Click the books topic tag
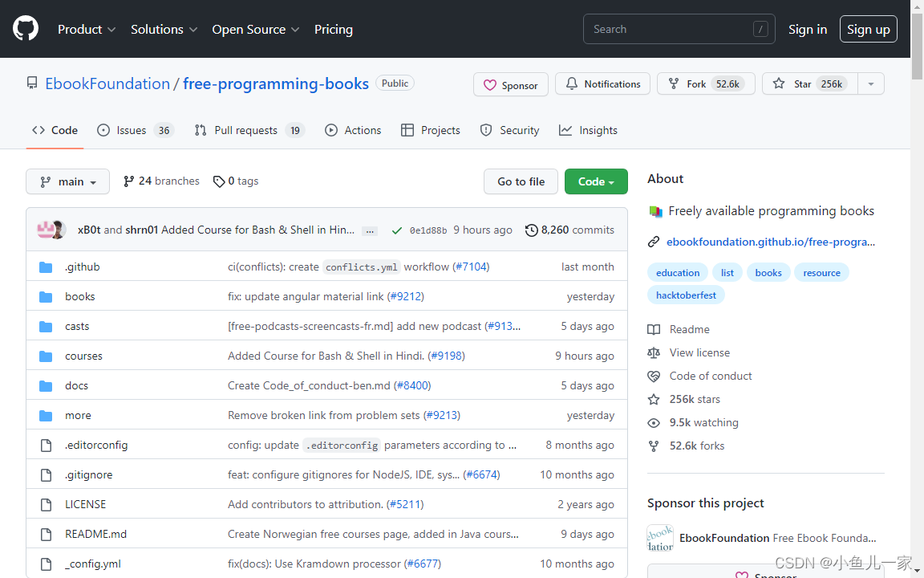This screenshot has height=578, width=924. pos(768,272)
